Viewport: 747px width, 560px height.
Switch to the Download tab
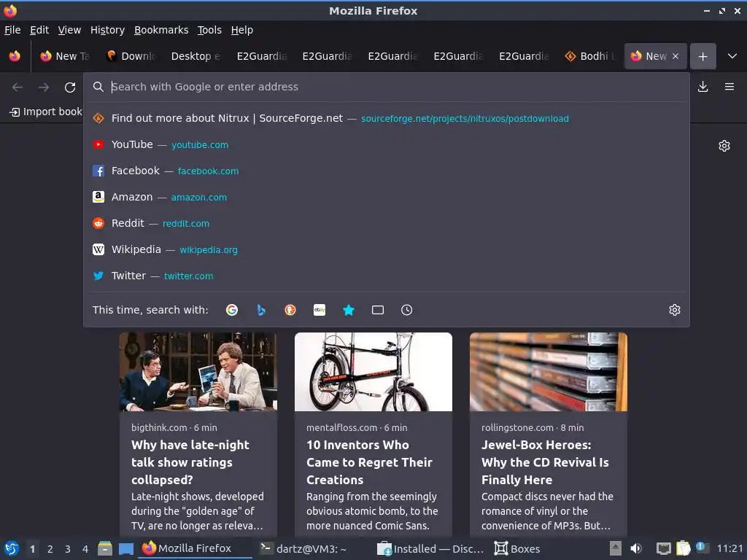(131, 56)
